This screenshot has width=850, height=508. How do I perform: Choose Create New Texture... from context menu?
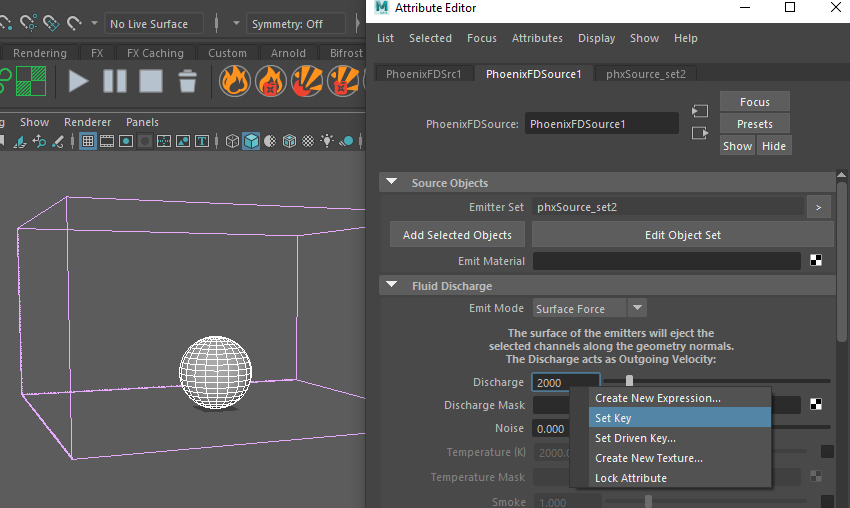pos(680,458)
